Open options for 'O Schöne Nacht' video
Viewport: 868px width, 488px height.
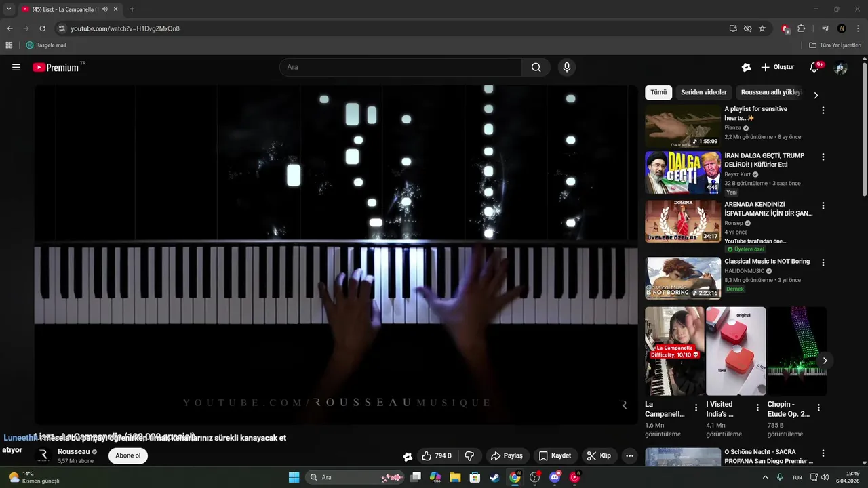[x=823, y=453]
